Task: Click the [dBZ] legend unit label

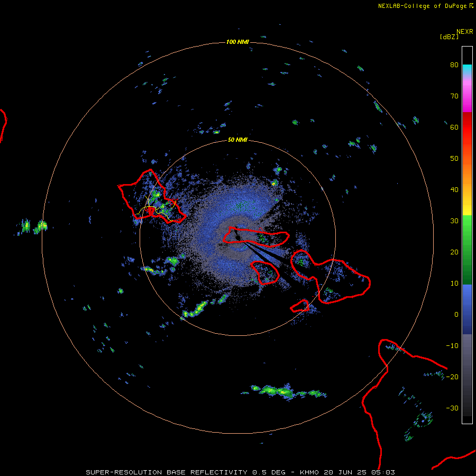Action: pyautogui.click(x=449, y=37)
